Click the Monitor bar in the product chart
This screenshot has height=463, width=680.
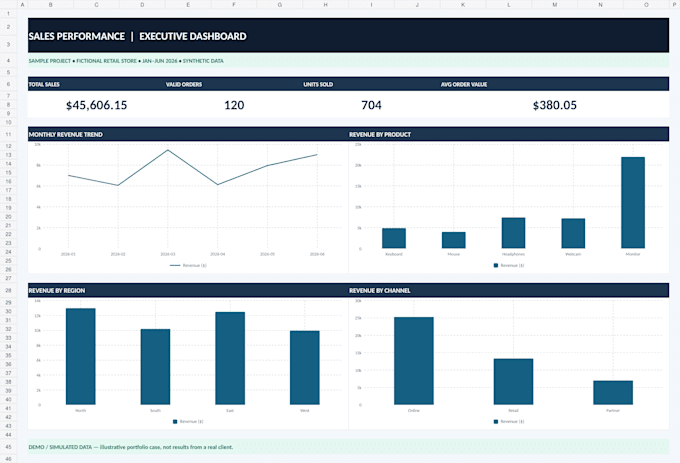point(633,202)
